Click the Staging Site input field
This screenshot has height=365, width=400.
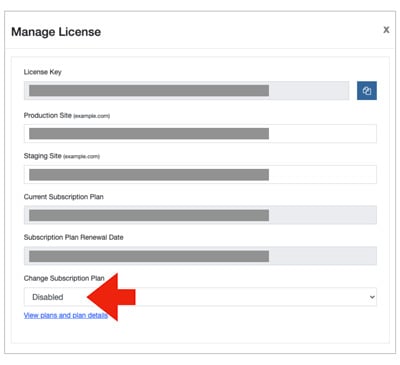pos(200,174)
